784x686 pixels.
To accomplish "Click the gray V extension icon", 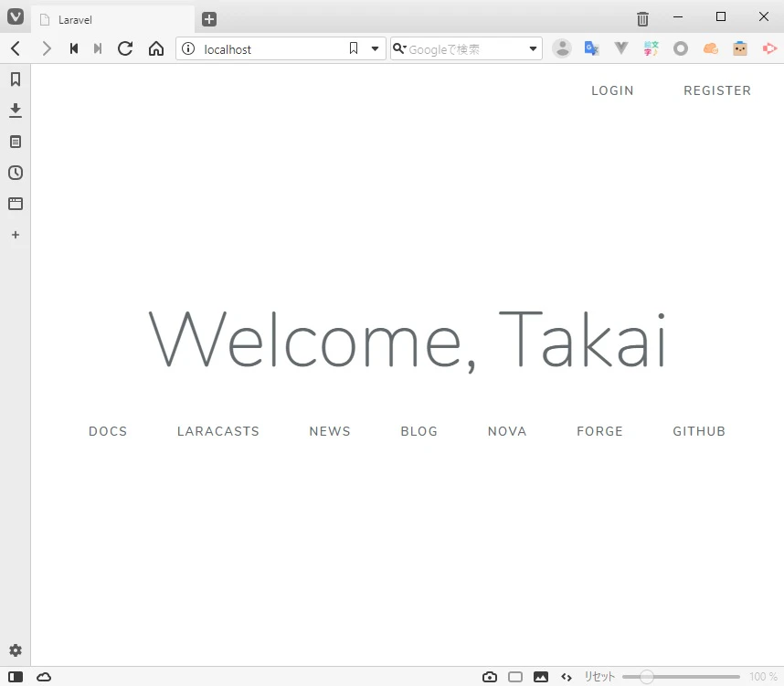I will [621, 48].
